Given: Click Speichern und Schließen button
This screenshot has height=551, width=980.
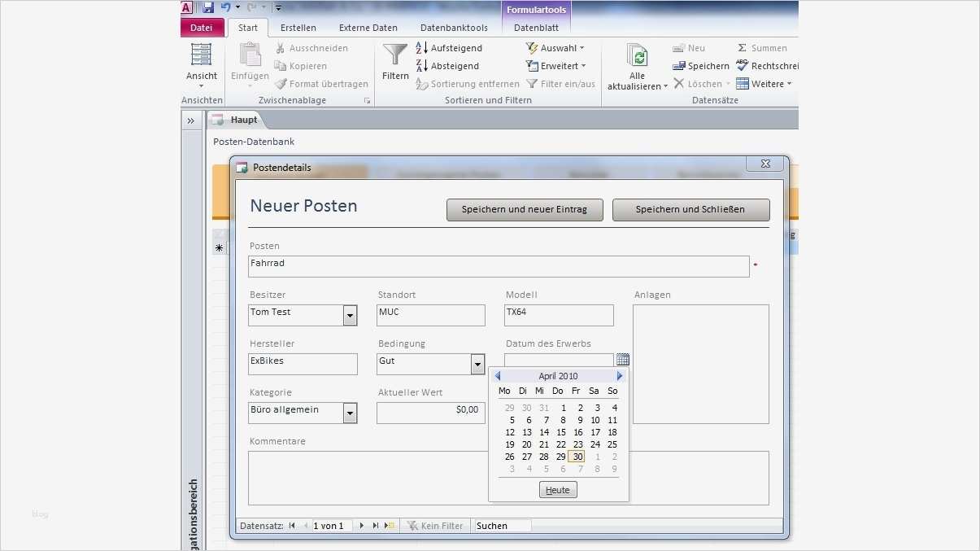Looking at the screenshot, I should 690,209.
